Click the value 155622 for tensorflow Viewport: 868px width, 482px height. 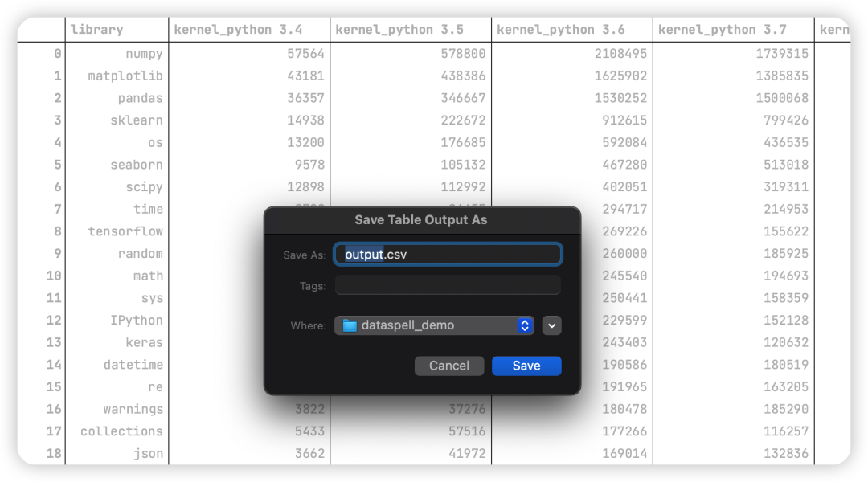click(x=786, y=231)
